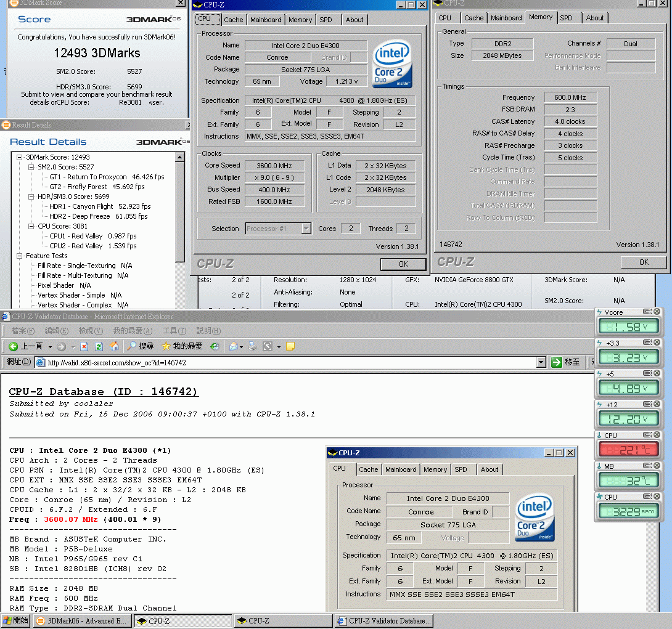The height and width of the screenshot is (629, 672).
Task: Click the magnet icon on +12 panel
Action: point(647,404)
